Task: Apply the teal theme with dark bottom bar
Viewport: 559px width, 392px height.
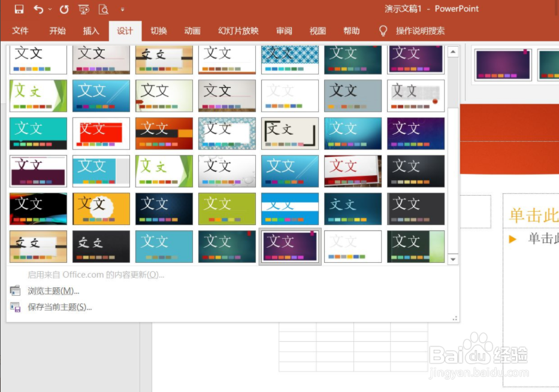Action: [x=38, y=133]
